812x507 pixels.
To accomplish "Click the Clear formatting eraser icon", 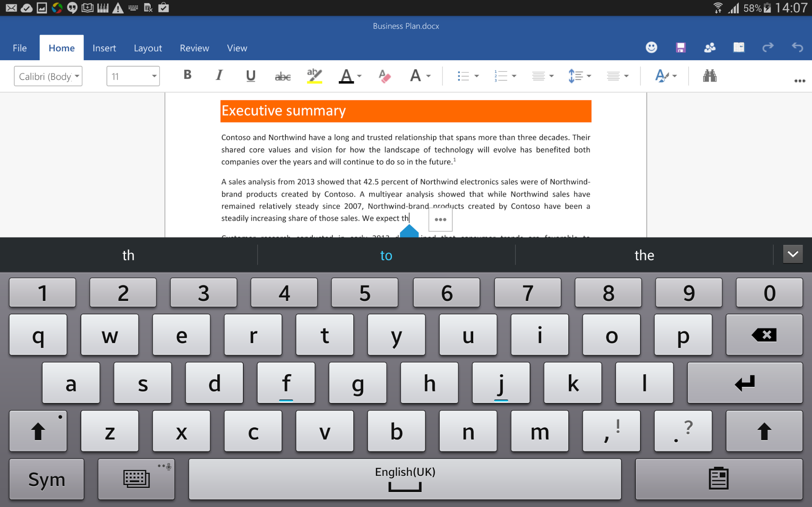I will point(384,76).
